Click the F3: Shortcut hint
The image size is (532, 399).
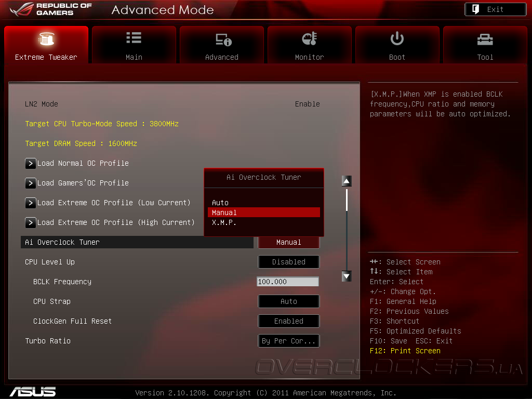(x=395, y=321)
